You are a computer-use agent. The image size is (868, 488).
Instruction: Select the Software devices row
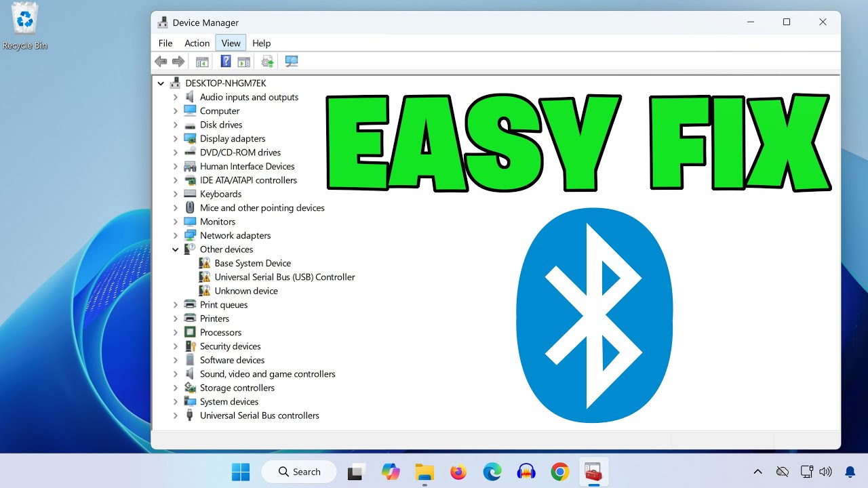[232, 361]
